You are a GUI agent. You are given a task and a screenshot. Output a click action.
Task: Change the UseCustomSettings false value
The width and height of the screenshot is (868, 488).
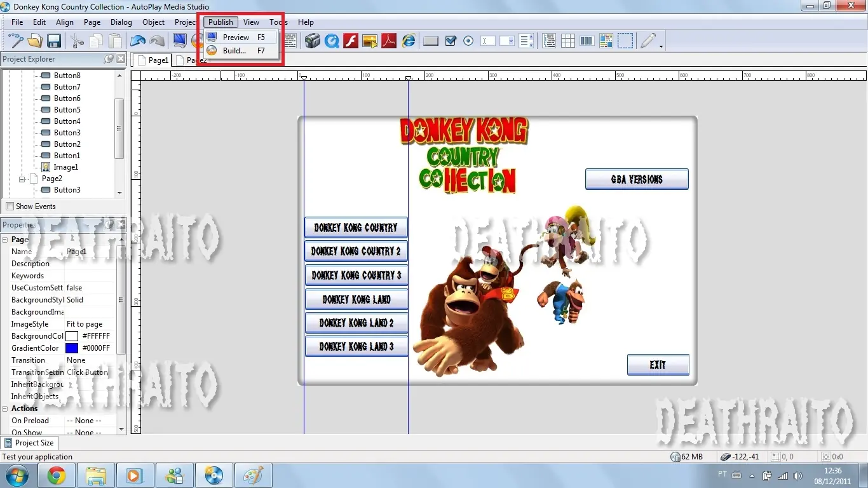tap(90, 288)
